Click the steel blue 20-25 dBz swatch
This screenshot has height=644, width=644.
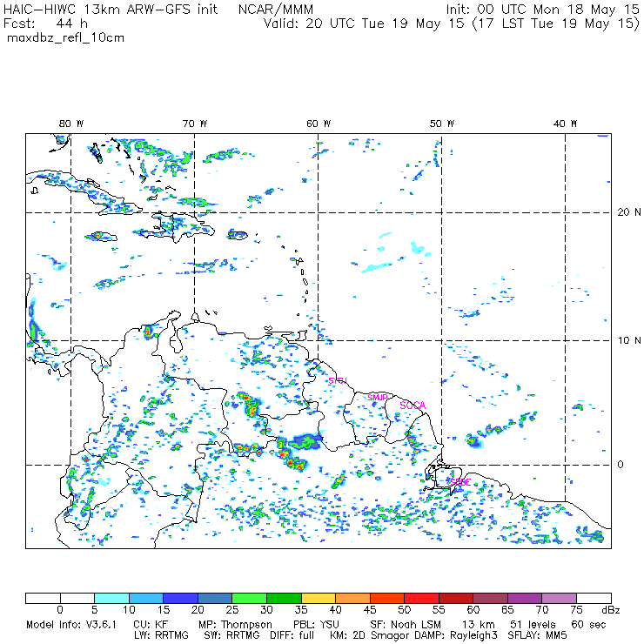[x=215, y=598]
